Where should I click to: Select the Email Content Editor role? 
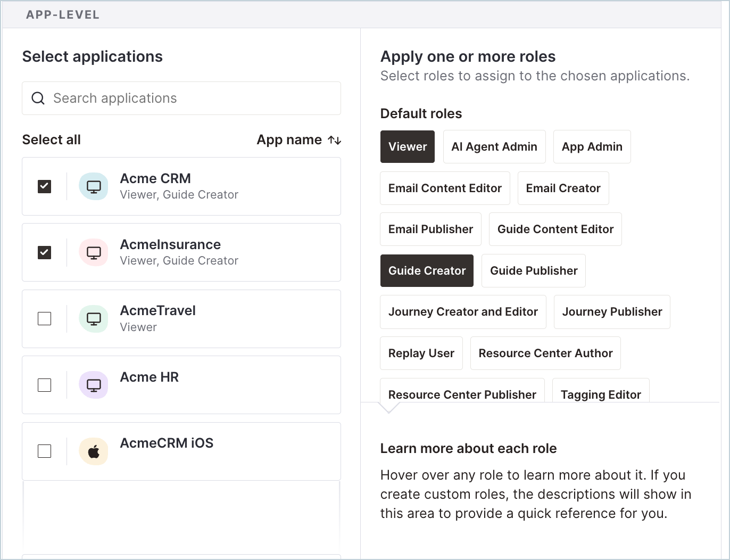(x=445, y=188)
